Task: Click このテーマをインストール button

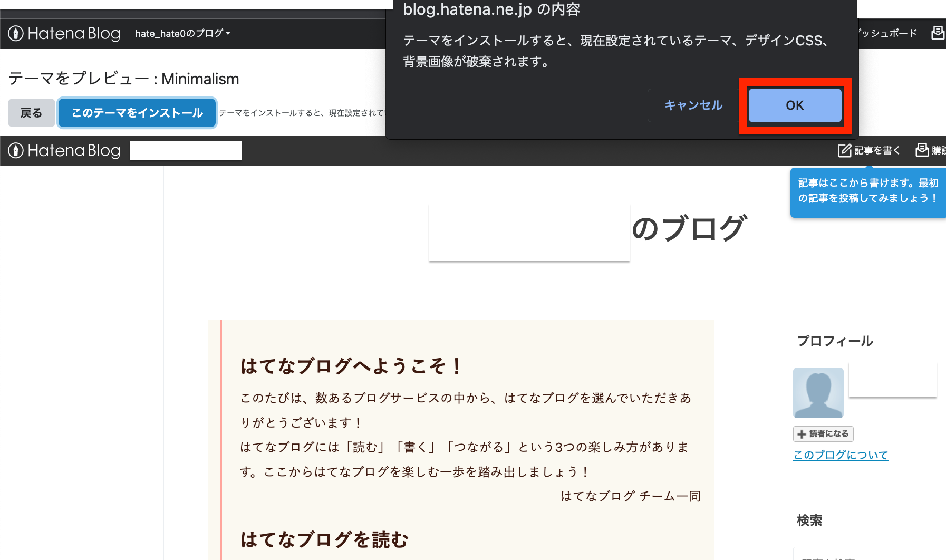Action: (137, 113)
